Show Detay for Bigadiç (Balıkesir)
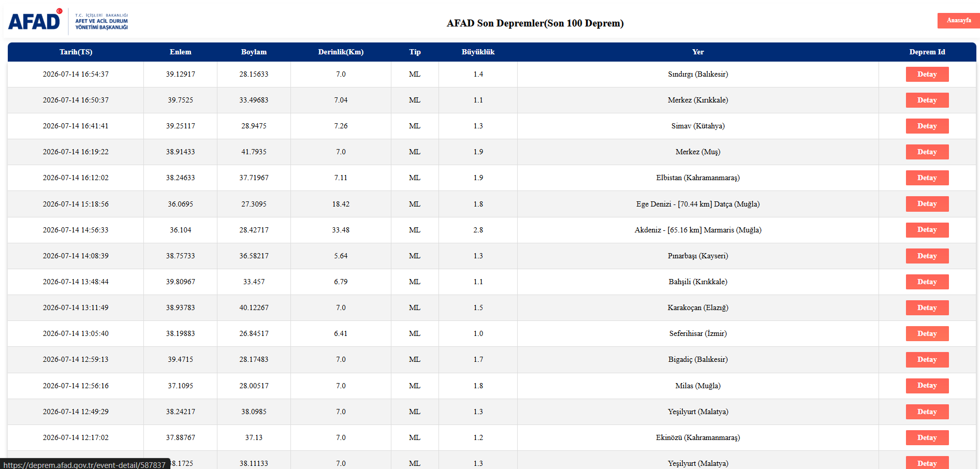This screenshot has width=980, height=469. [x=927, y=359]
